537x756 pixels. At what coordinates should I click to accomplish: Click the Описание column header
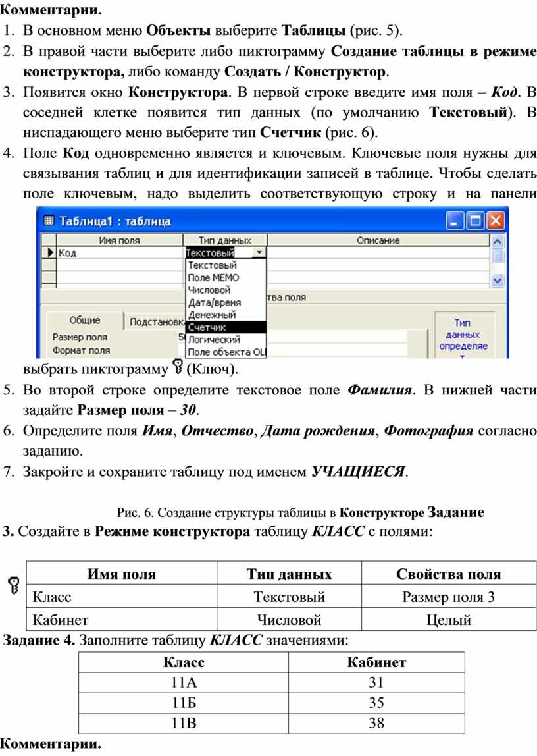(x=378, y=240)
